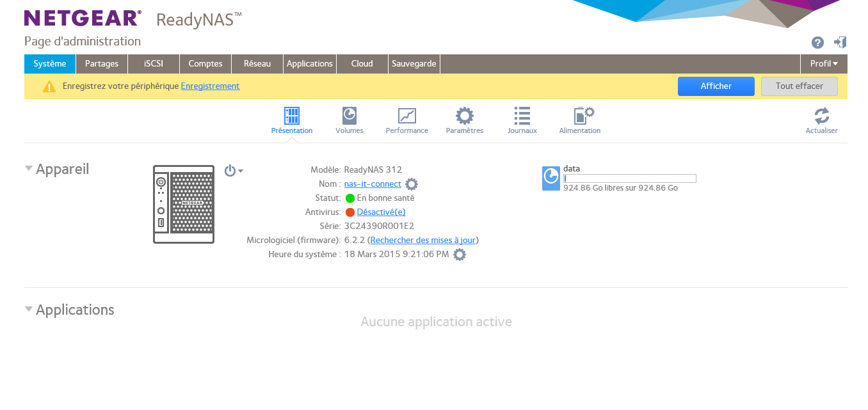This screenshot has height=410, width=868.
Task: Open the Alimentation power settings icon
Action: (579, 116)
